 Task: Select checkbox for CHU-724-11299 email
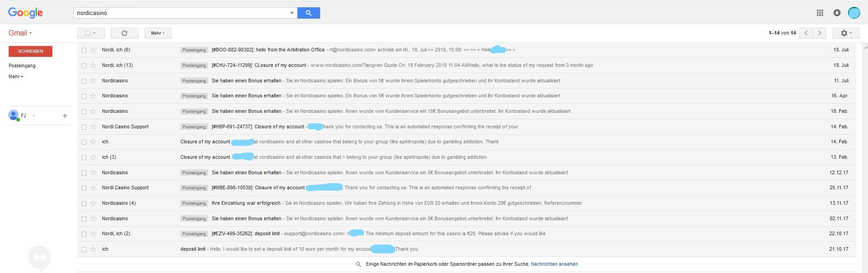84,66
